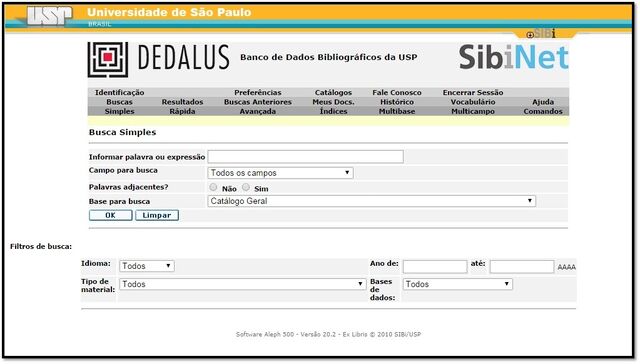Viewport: 640px width, 364px height.
Task: Open Fale Conosco menu item
Action: [397, 93]
